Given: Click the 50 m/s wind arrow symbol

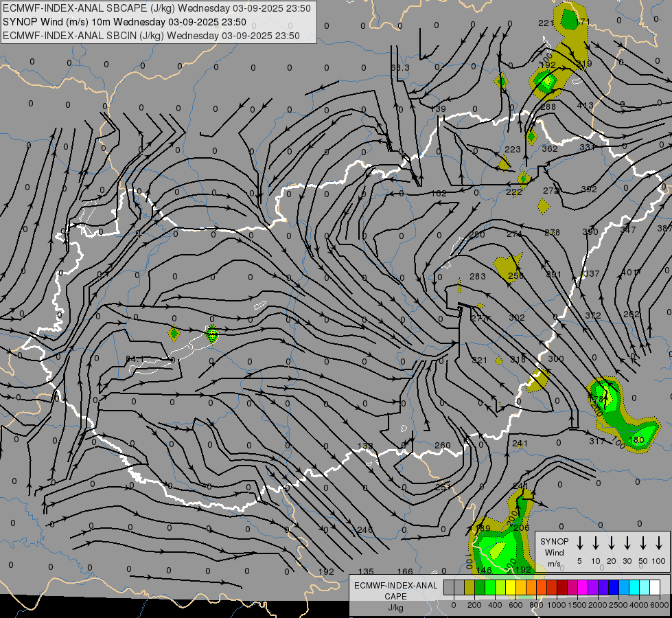Looking at the screenshot, I should pos(643,542).
